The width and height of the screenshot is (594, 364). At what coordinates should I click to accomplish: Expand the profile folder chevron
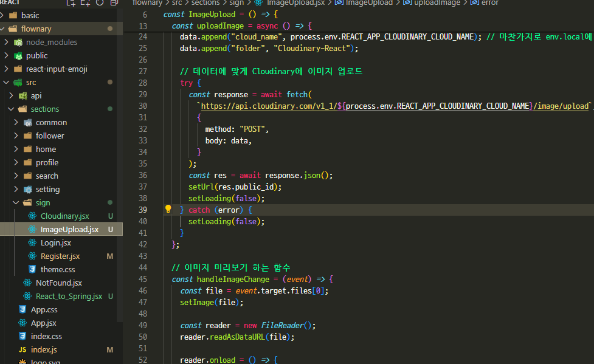16,162
